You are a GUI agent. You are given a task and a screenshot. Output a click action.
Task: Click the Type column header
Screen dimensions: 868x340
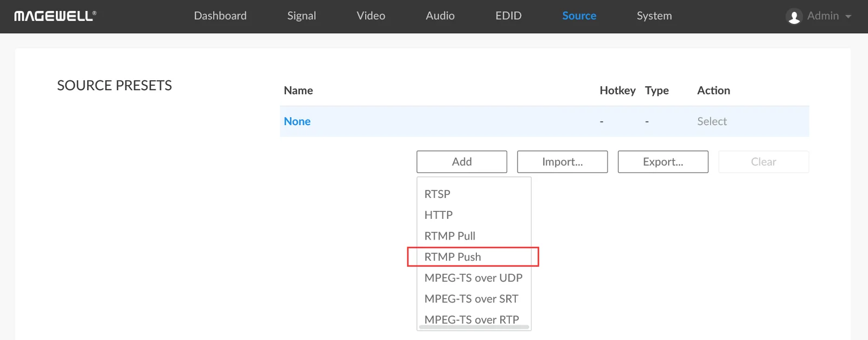point(656,91)
